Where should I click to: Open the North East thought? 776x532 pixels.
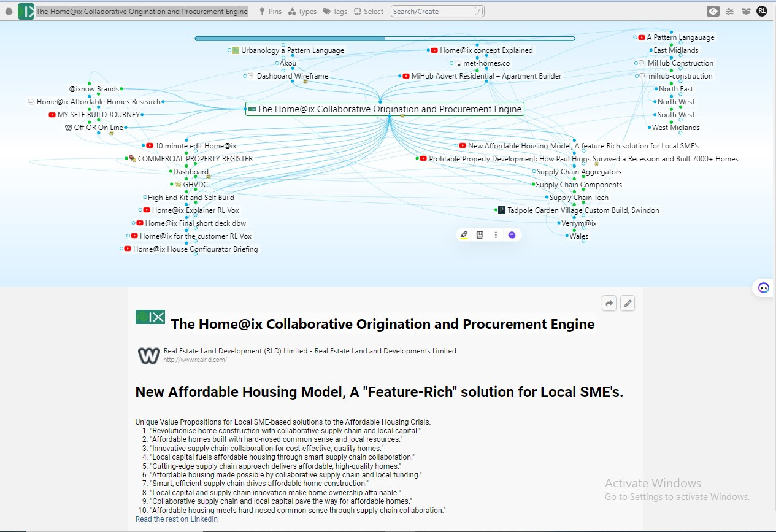pyautogui.click(x=676, y=89)
